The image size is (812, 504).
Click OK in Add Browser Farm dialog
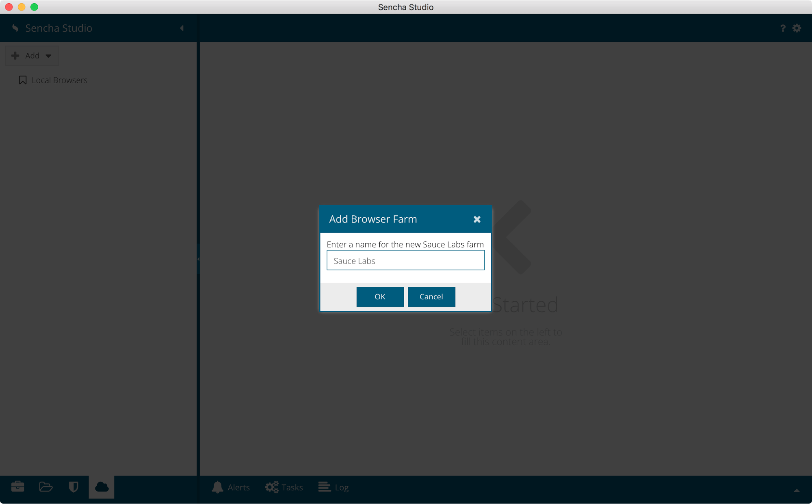point(380,296)
